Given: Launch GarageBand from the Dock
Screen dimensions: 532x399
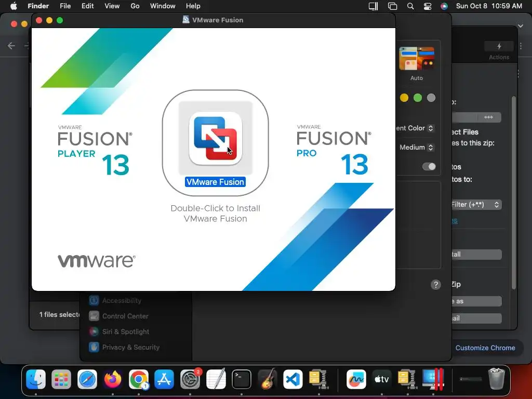Looking at the screenshot, I should (x=268, y=379).
